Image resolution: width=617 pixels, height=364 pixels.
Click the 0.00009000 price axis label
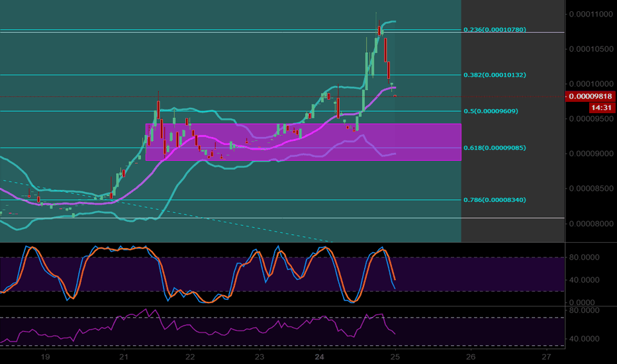coord(591,154)
